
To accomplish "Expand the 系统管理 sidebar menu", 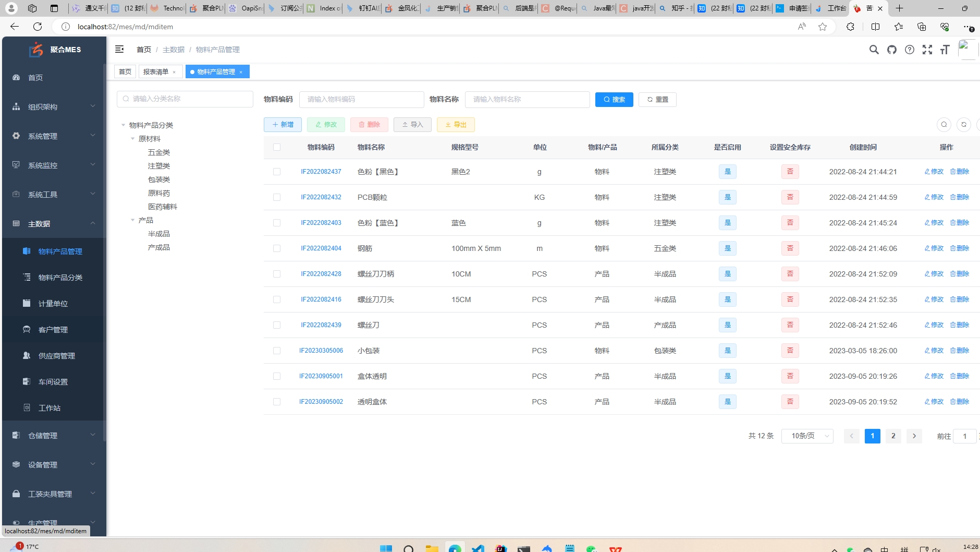I will tap(54, 136).
